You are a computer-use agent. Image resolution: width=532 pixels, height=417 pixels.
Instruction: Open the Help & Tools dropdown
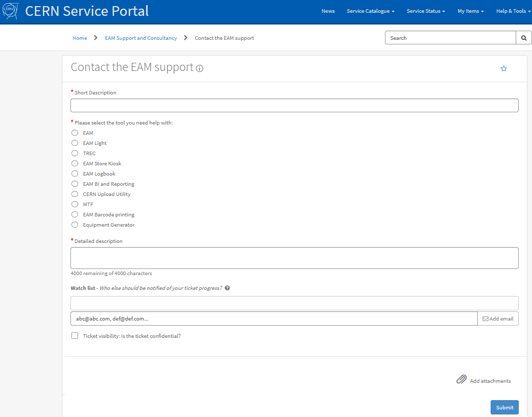click(513, 11)
